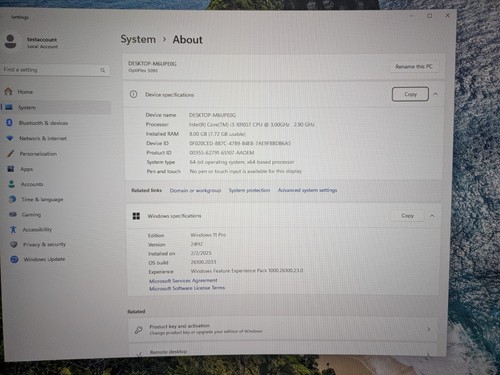This screenshot has height=375, width=500.
Task: Click Installed RAM value 8.00 GB
Action: 217,134
